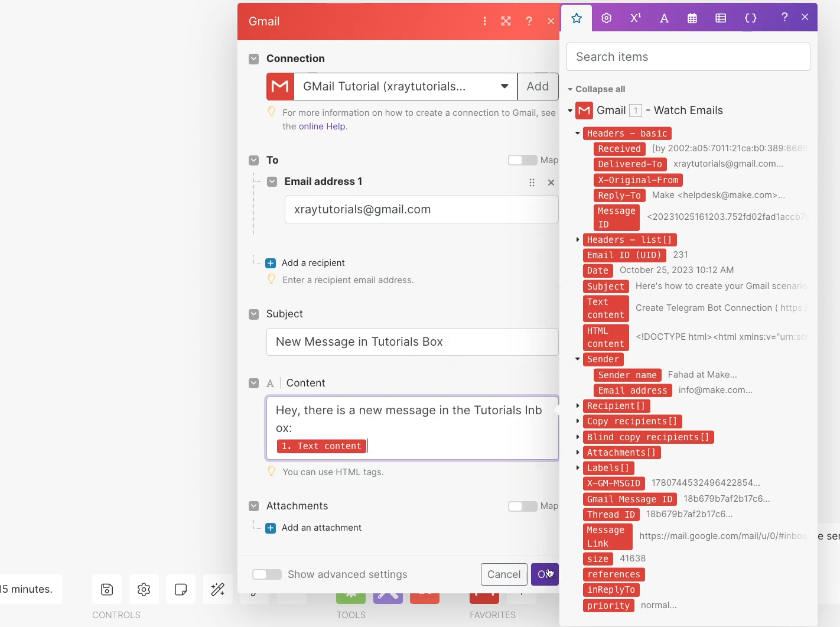Insert the Message Link variable

click(x=607, y=537)
